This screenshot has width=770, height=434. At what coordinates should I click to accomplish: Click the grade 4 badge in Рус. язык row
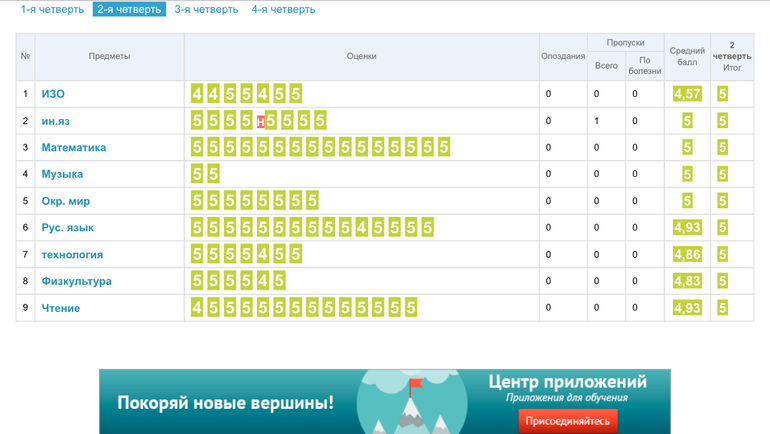pos(362,228)
